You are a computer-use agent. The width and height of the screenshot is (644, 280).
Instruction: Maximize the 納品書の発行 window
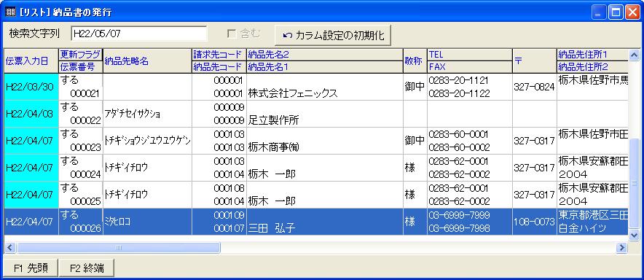pyautogui.click(x=616, y=12)
